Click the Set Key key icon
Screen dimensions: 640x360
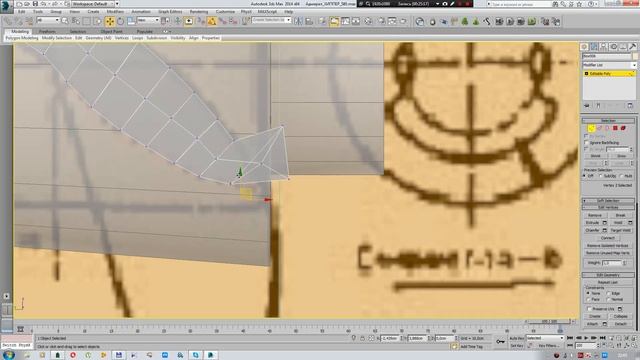(x=500, y=342)
